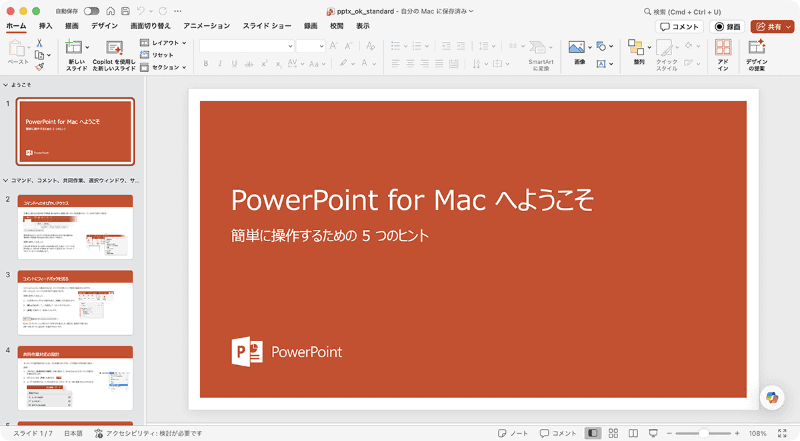Insert a text box icon
Screen dimensions: 800x441
click(602, 64)
